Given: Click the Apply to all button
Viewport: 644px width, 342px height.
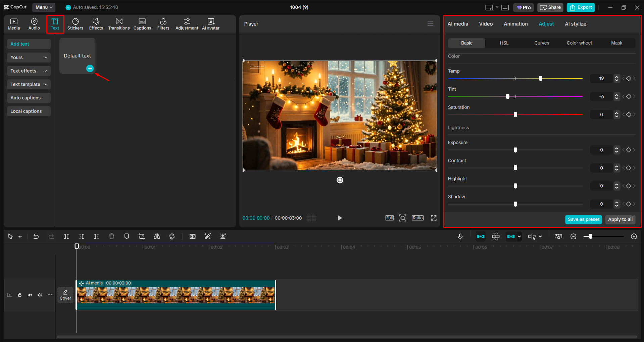Looking at the screenshot, I should coord(620,219).
